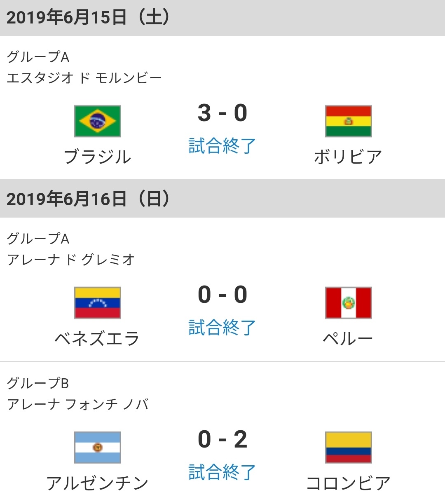Select the コロンビア team name
Image resolution: width=445 pixels, height=504 pixels.
tap(348, 483)
